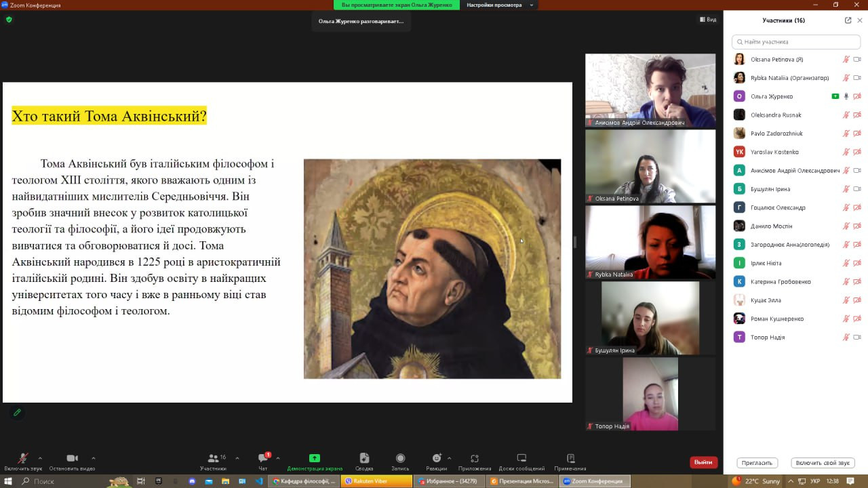868x488 pixels.
Task: Switch to Rakuten Viber in taskbar
Action: pyautogui.click(x=377, y=481)
